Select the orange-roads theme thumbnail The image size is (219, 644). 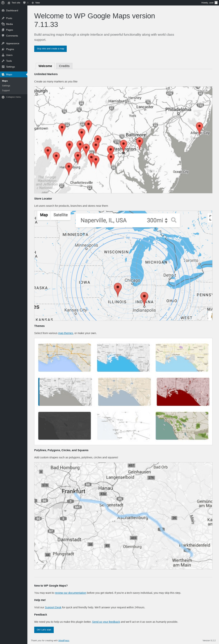pos(65,357)
